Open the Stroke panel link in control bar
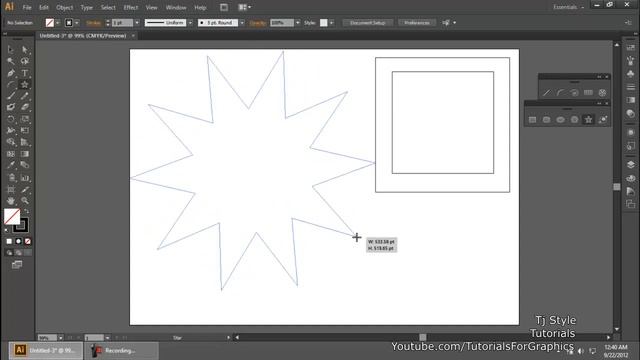The image size is (640, 360). tap(93, 23)
